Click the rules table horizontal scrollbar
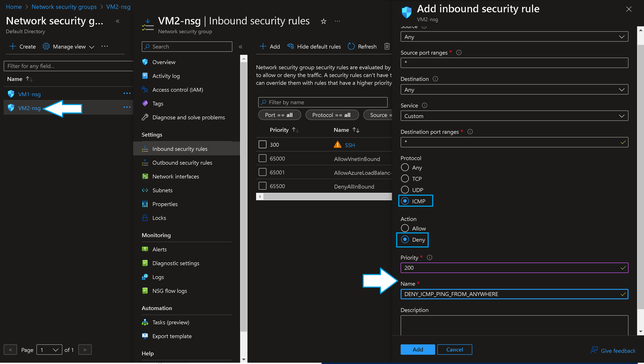Image resolution: width=644 pixels, height=364 pixels. click(x=328, y=197)
